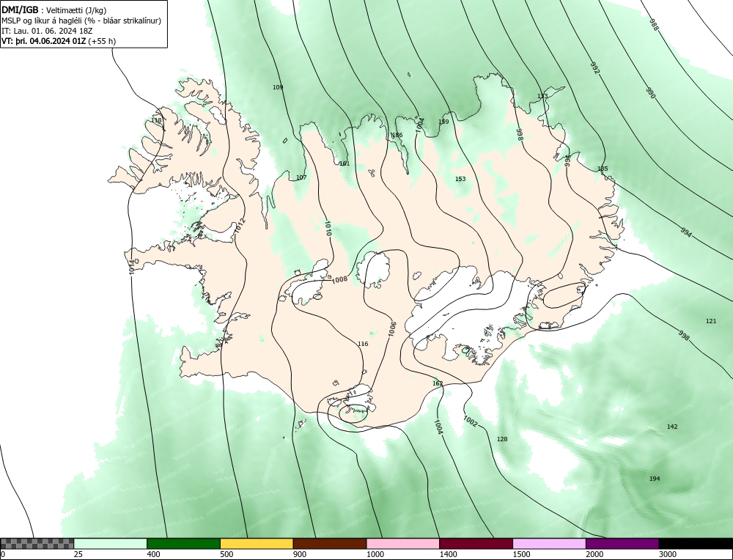The width and height of the screenshot is (733, 560).
Task: Click the 996 isobar label
Action: [x=567, y=161]
